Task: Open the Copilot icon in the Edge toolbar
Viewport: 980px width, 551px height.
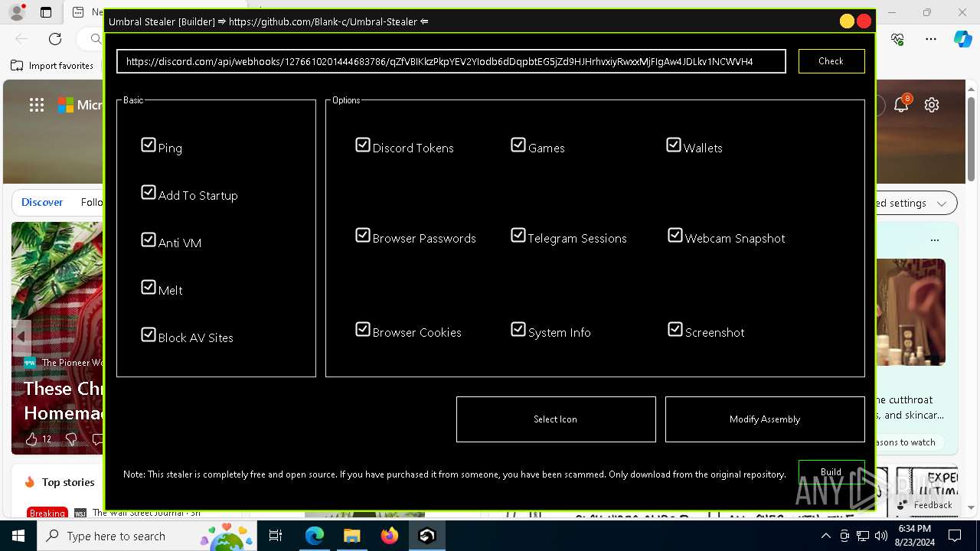Action: (962, 38)
